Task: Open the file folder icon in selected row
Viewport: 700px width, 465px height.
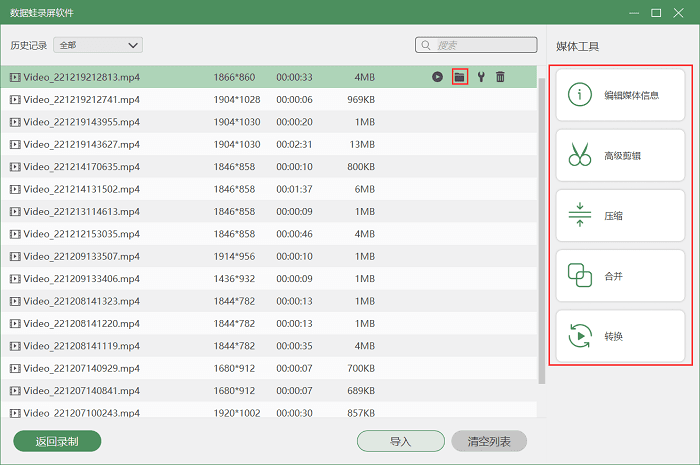Action: pos(459,77)
